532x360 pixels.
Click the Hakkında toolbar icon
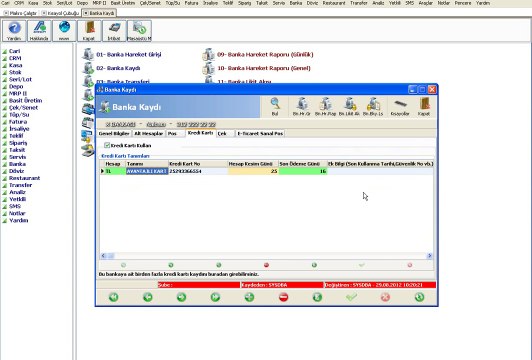click(39, 31)
